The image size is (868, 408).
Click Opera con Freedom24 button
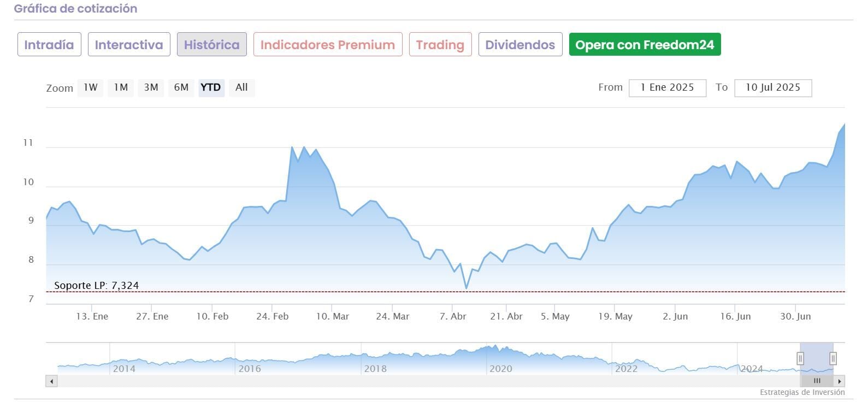645,45
